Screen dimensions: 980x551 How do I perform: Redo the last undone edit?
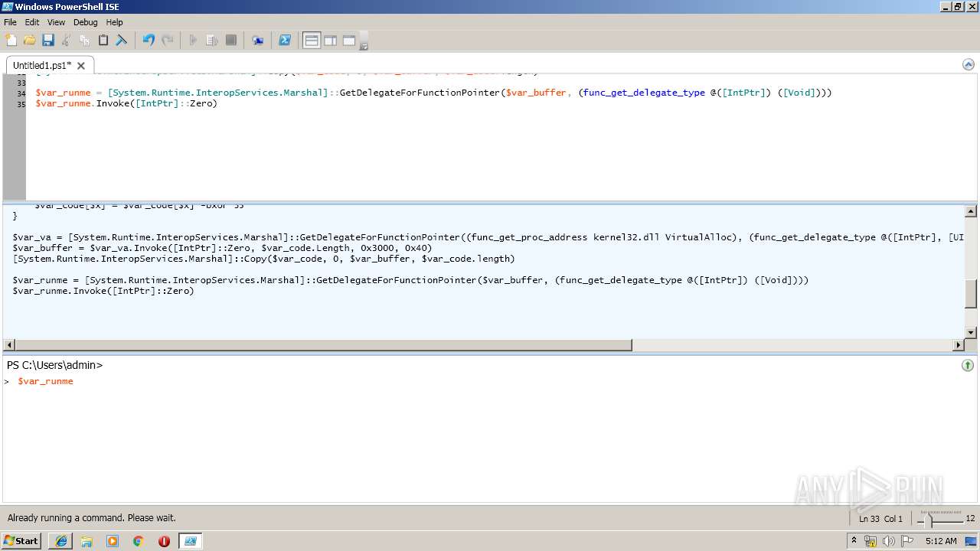[x=167, y=40]
